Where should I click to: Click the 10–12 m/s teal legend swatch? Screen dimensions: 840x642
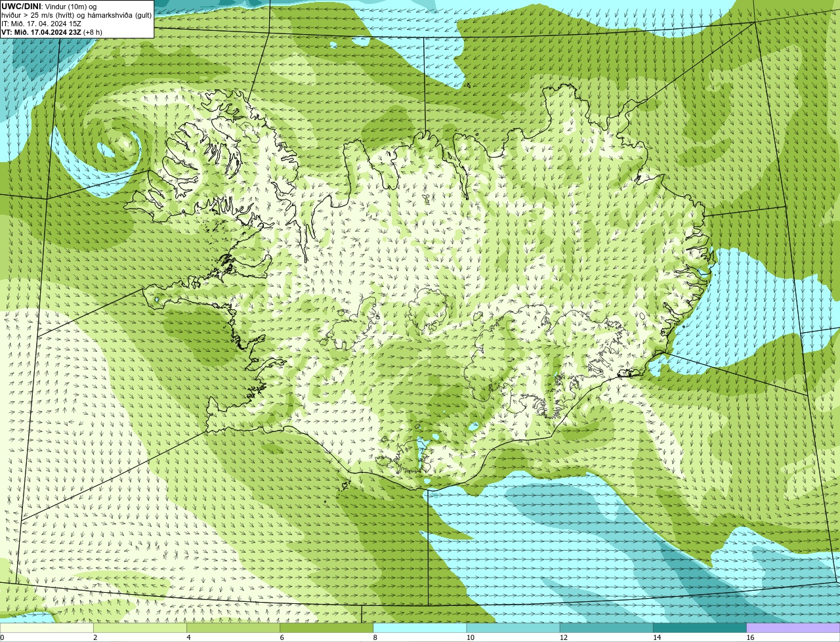[513, 628]
